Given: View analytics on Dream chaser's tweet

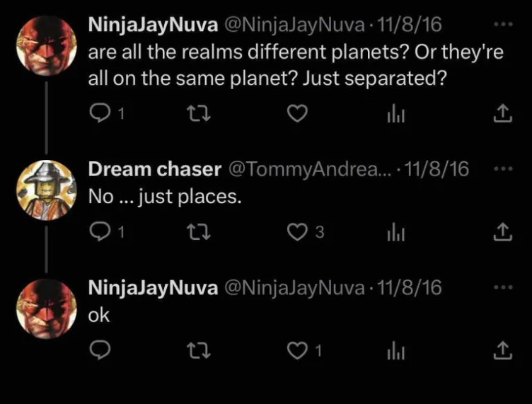Looking at the screenshot, I should click(x=394, y=231).
